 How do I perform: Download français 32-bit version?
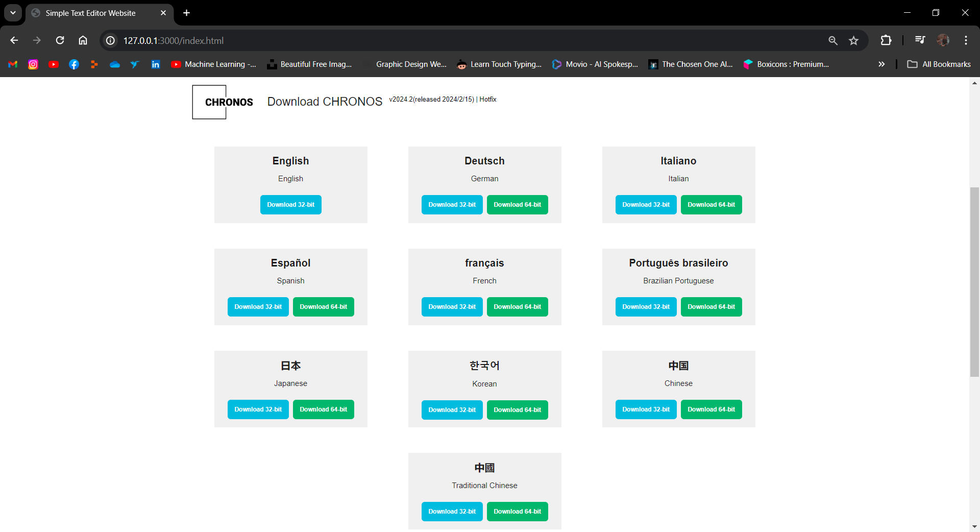click(452, 307)
